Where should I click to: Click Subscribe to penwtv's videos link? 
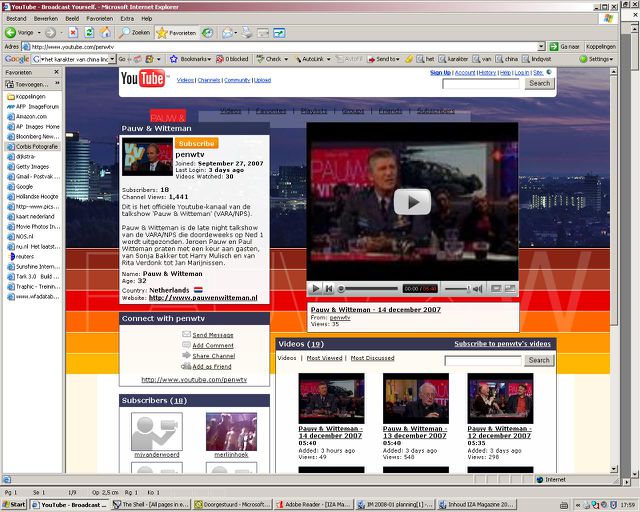tap(502, 344)
